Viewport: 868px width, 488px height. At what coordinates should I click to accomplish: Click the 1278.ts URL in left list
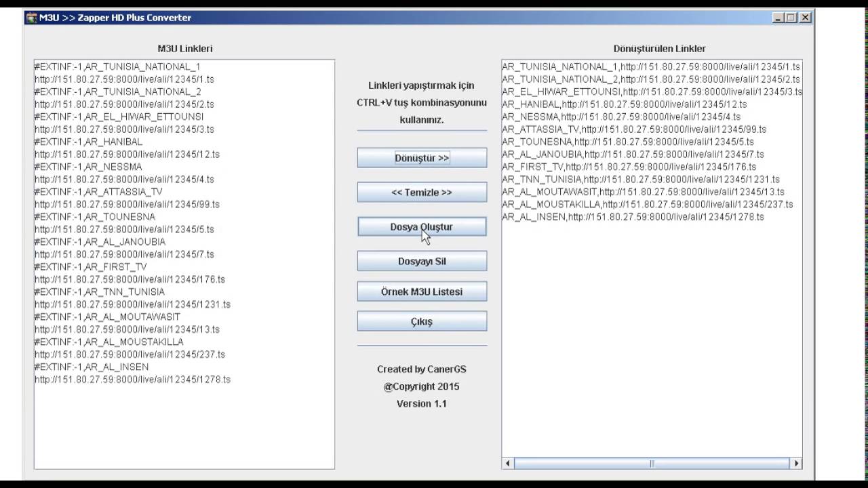coord(132,380)
